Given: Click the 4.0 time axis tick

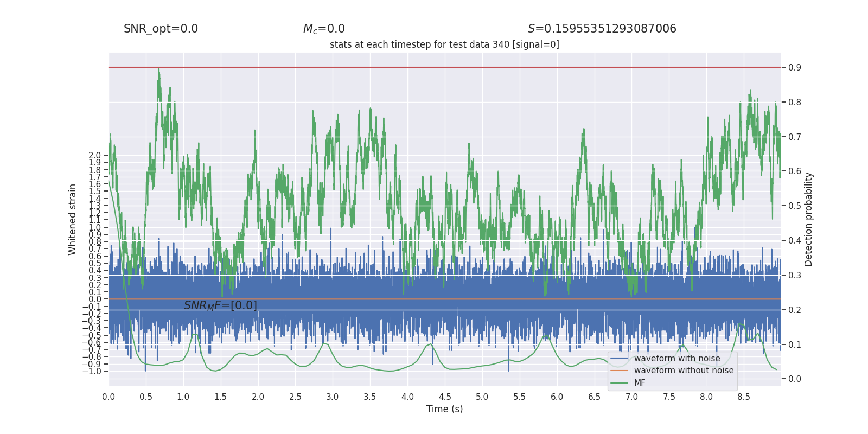Looking at the screenshot, I should point(407,397).
